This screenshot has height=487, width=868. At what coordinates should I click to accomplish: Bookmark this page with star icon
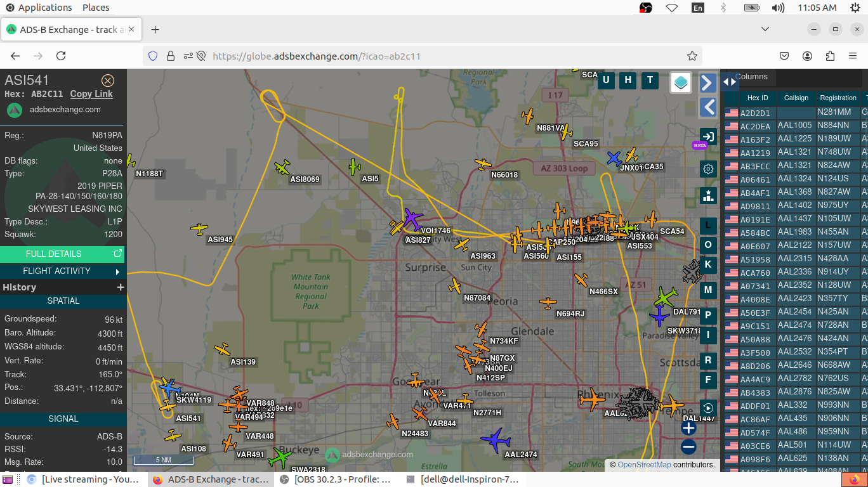[x=692, y=56]
